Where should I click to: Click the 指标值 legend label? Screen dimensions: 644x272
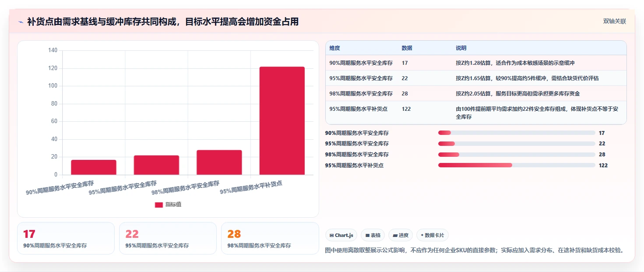(173, 205)
